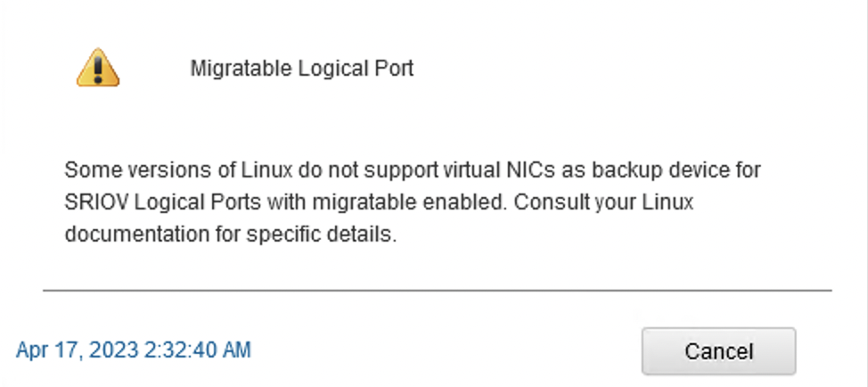
Task: Click the line starting with 'Some versions'
Action: [x=413, y=170]
